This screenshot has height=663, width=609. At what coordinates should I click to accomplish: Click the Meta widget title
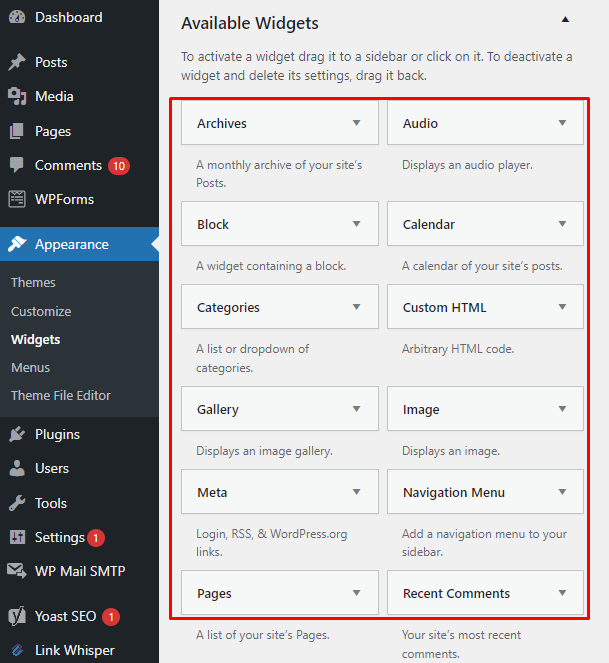click(x=212, y=492)
